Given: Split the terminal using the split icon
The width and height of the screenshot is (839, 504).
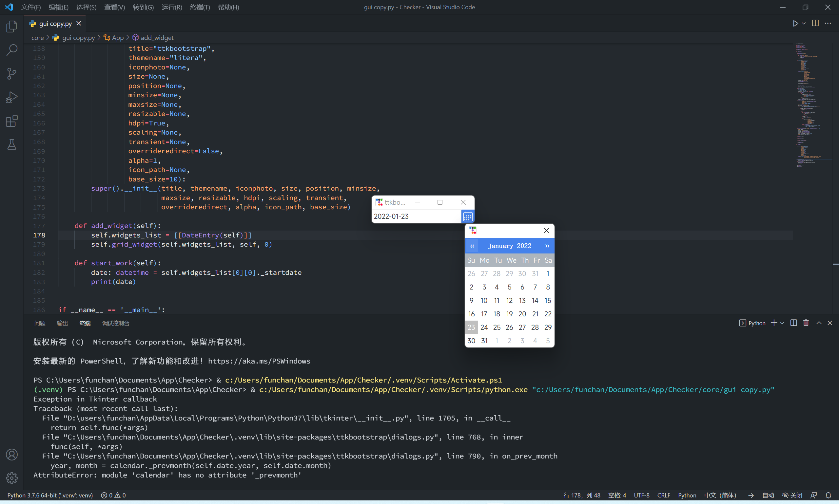Looking at the screenshot, I should tap(793, 323).
